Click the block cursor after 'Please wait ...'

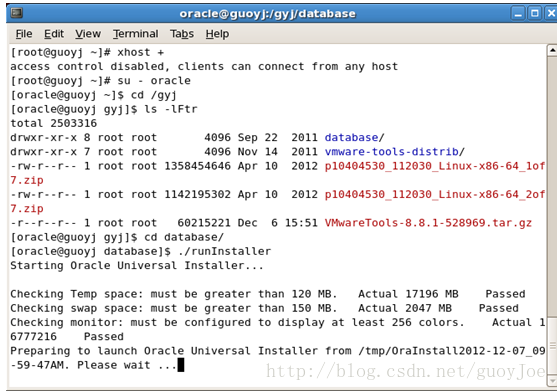tap(181, 365)
